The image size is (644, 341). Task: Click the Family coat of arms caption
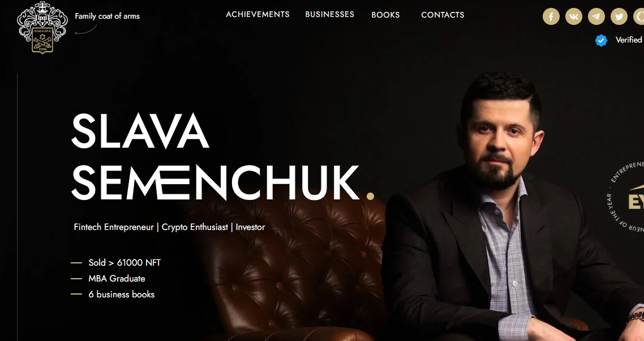pyautogui.click(x=107, y=16)
